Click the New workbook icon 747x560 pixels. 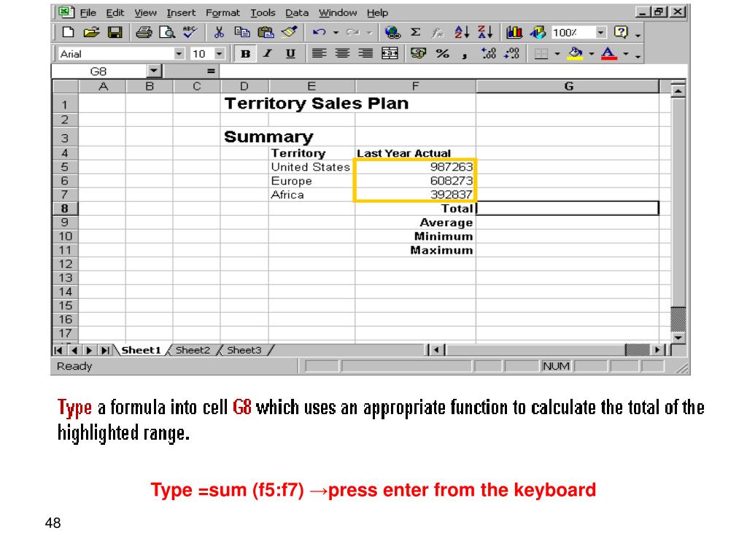pos(68,32)
